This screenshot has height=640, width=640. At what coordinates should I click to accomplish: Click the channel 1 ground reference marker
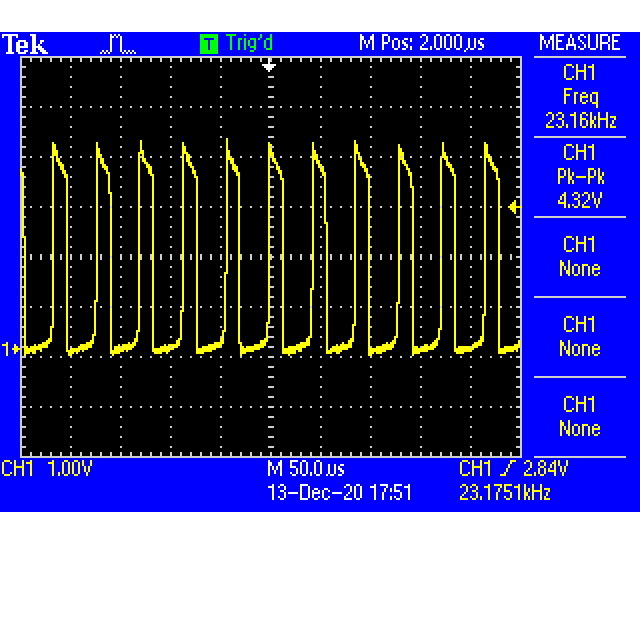11,349
